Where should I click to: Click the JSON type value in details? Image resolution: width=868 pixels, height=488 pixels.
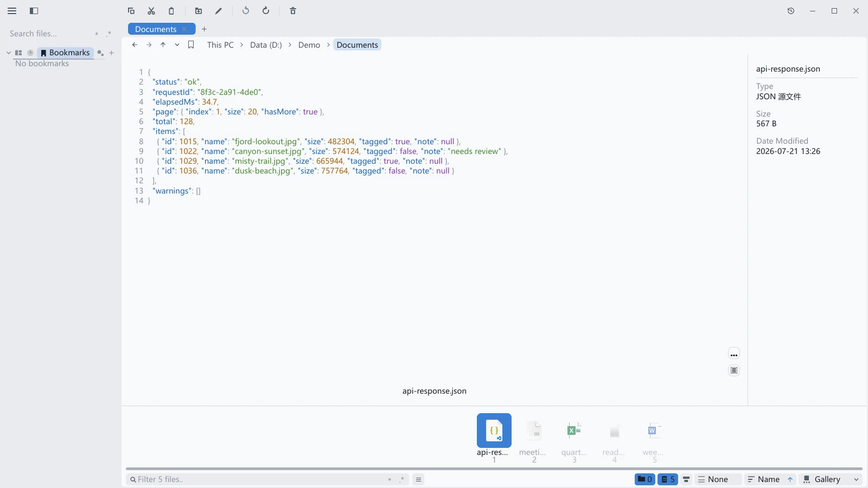pyautogui.click(x=778, y=97)
